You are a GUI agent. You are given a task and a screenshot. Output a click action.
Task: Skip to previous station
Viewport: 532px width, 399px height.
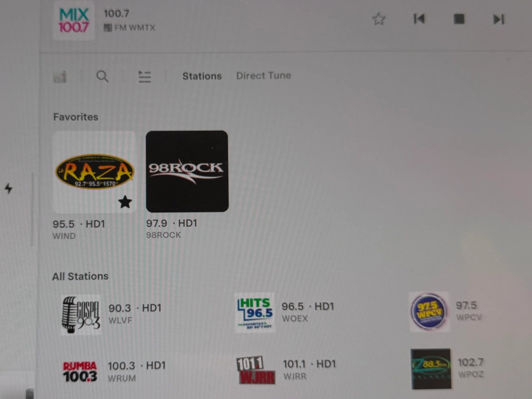(419, 19)
